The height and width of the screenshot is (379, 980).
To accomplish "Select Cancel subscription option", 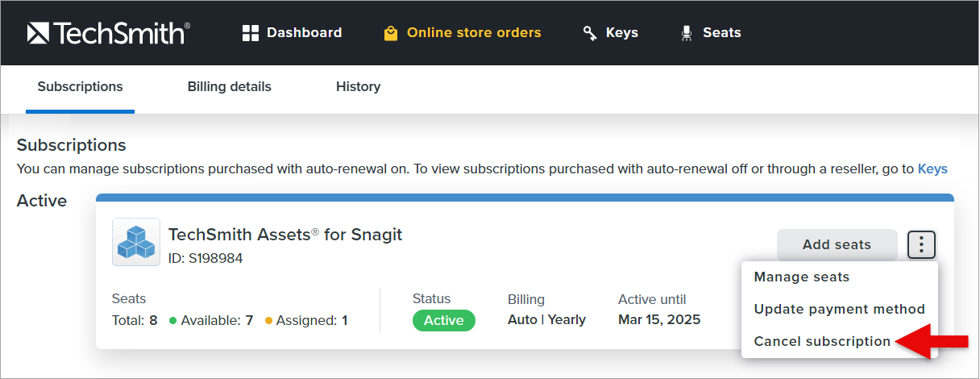I will click(x=822, y=342).
